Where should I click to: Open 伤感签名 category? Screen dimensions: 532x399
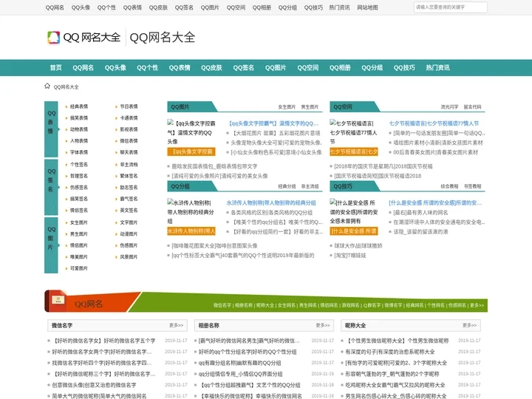coord(79,187)
